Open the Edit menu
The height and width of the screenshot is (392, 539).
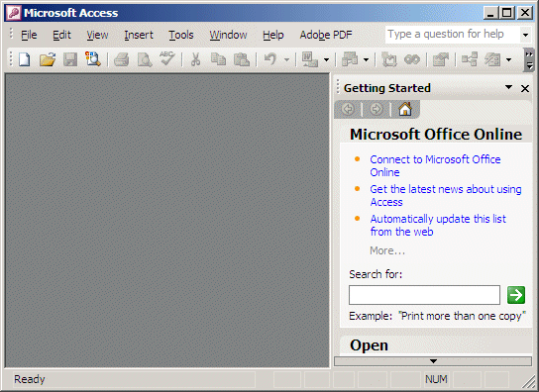(x=61, y=35)
